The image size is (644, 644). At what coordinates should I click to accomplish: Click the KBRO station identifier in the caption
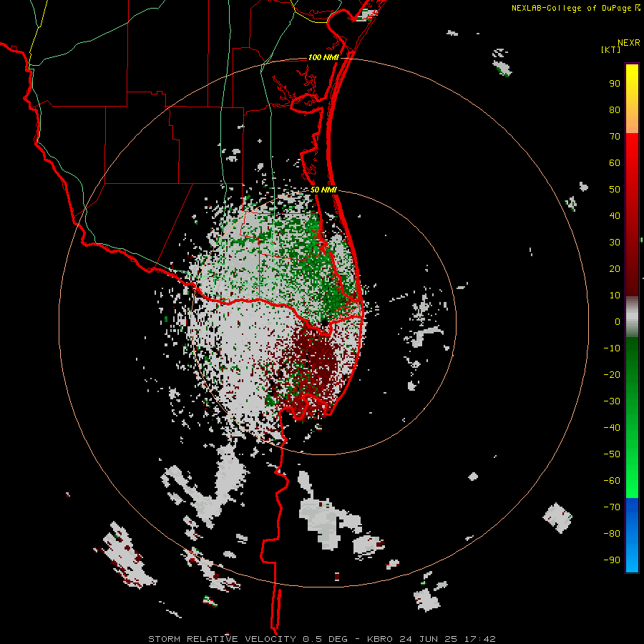381,639
